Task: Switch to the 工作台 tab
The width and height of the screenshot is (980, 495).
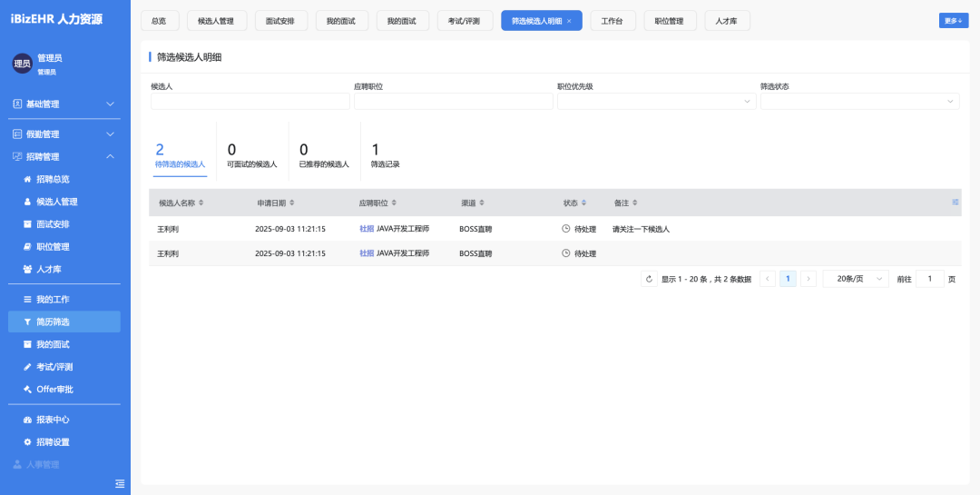Action: (612, 21)
